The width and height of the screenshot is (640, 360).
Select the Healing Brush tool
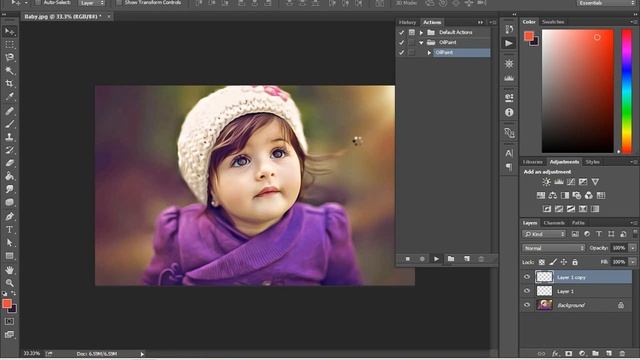coord(9,111)
